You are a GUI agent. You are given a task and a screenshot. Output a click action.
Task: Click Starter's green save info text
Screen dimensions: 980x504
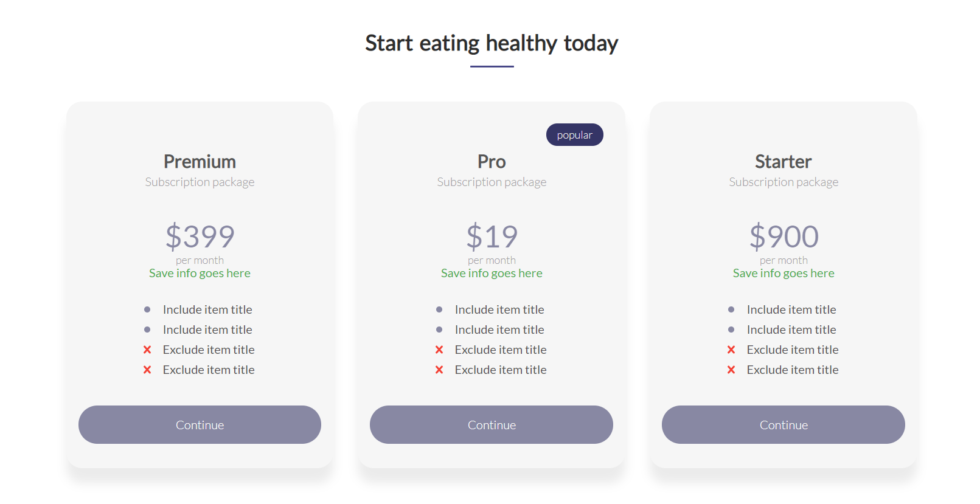784,274
